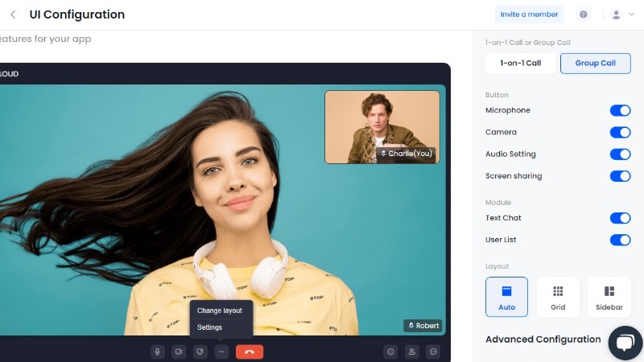The image size is (644, 362).
Task: Click the Charlie(You) name tag
Action: pyautogui.click(x=406, y=154)
